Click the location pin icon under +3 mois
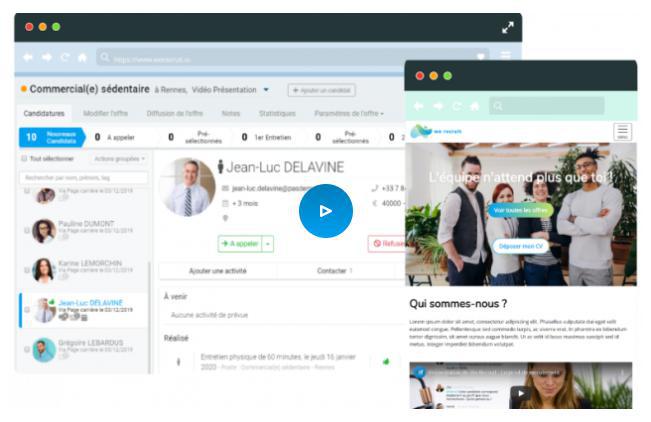651x422 pixels. coord(225,218)
